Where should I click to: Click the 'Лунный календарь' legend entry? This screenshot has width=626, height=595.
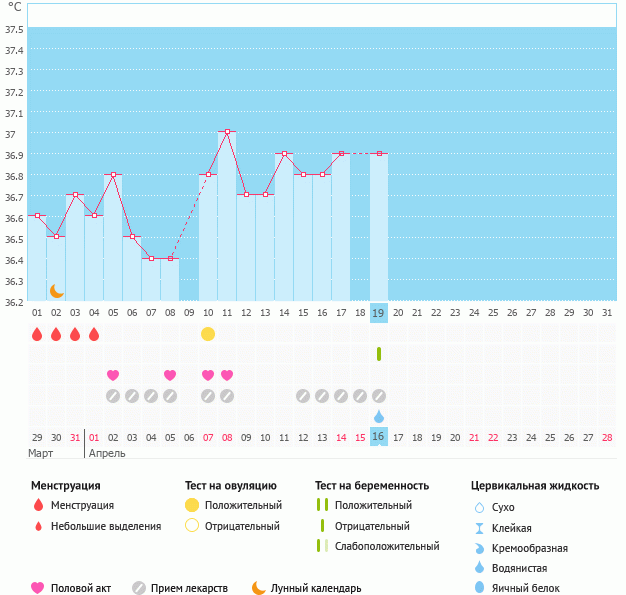click(306, 588)
